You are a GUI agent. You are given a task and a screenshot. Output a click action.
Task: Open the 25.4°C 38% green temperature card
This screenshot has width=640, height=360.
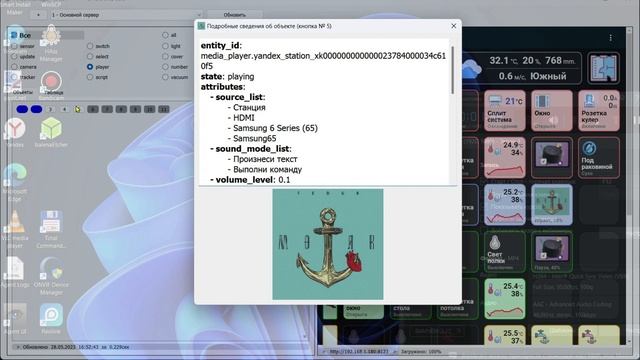[x=505, y=298]
